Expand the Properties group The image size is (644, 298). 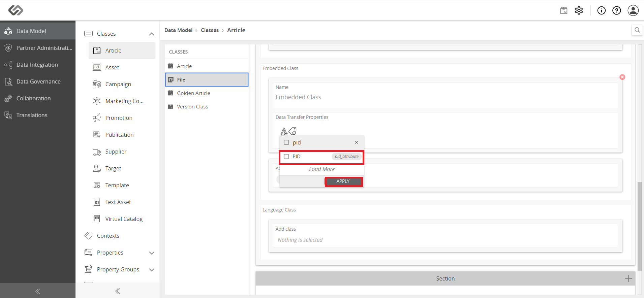152,253
